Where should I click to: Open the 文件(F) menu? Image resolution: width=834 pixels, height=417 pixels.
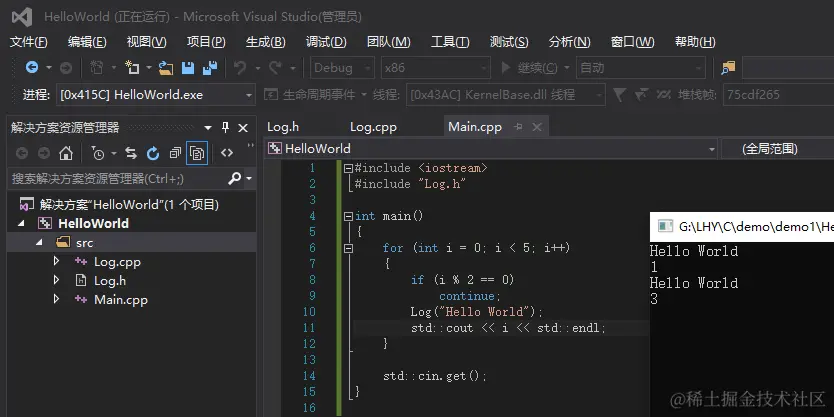point(29,41)
